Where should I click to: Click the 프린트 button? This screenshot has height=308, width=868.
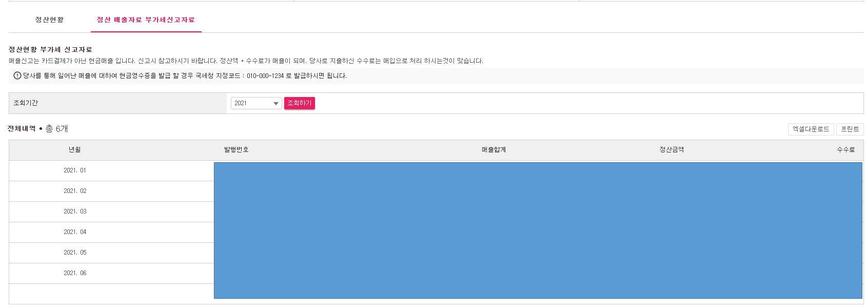click(x=850, y=129)
